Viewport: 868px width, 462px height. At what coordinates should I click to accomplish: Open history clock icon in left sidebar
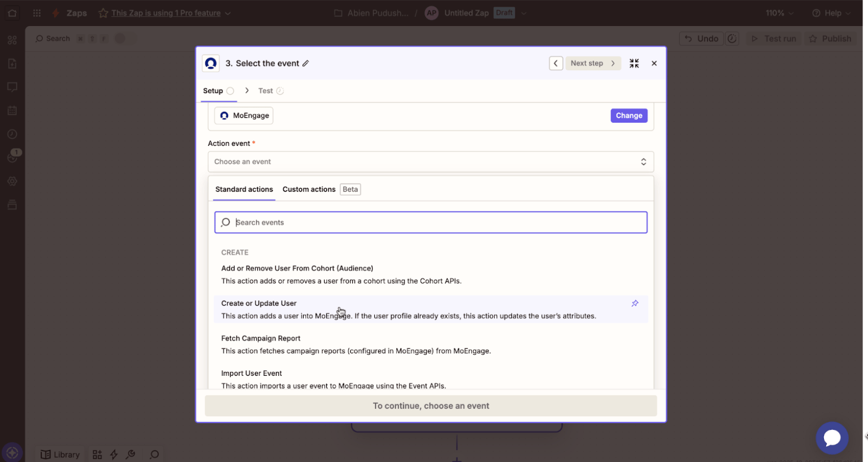point(12,134)
